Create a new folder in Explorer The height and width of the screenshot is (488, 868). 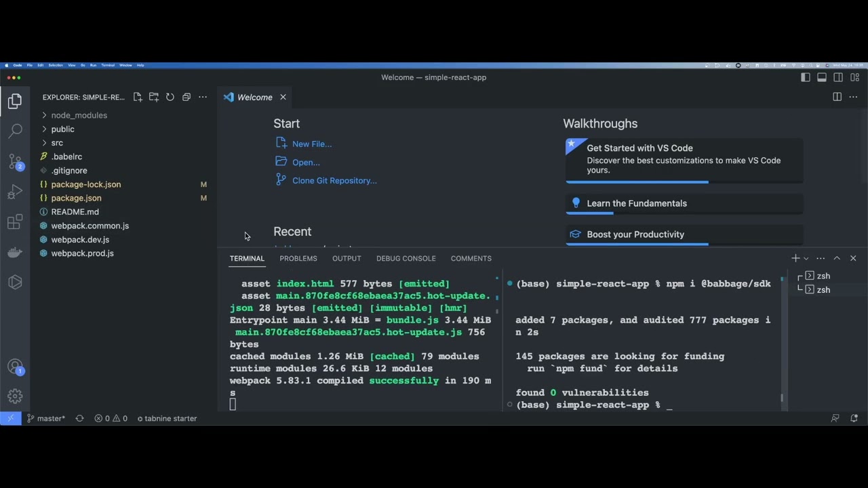(154, 97)
